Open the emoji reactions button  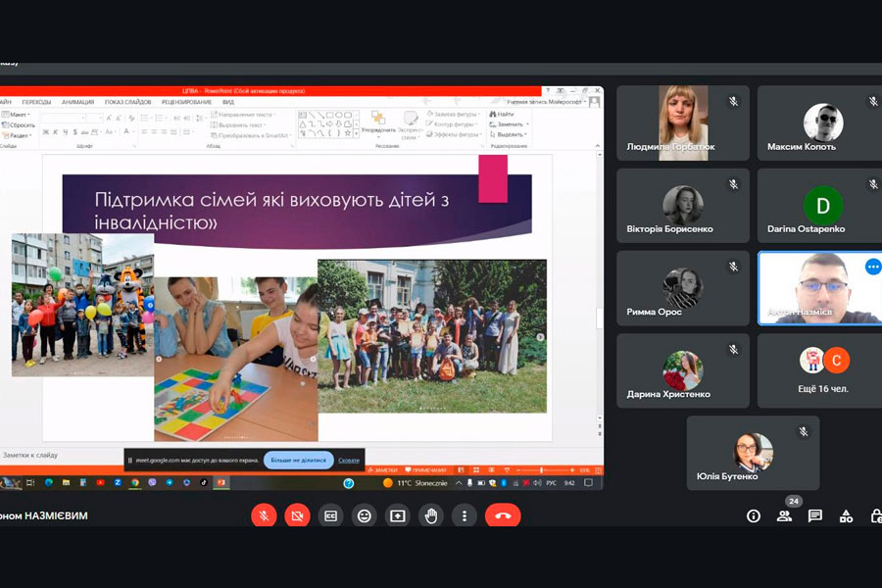click(x=365, y=515)
